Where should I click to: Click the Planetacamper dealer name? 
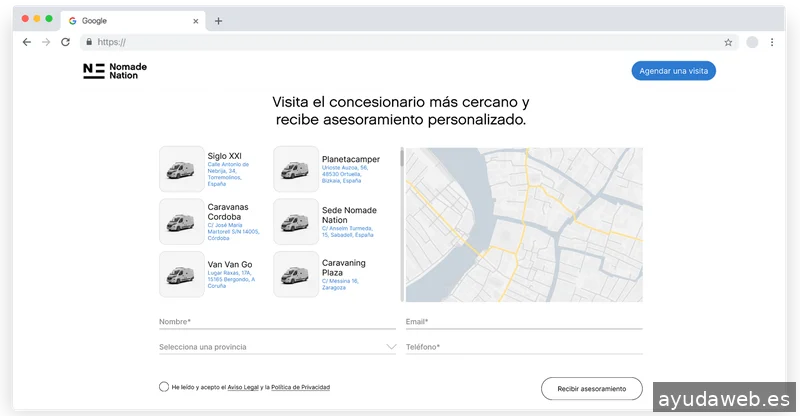[351, 159]
